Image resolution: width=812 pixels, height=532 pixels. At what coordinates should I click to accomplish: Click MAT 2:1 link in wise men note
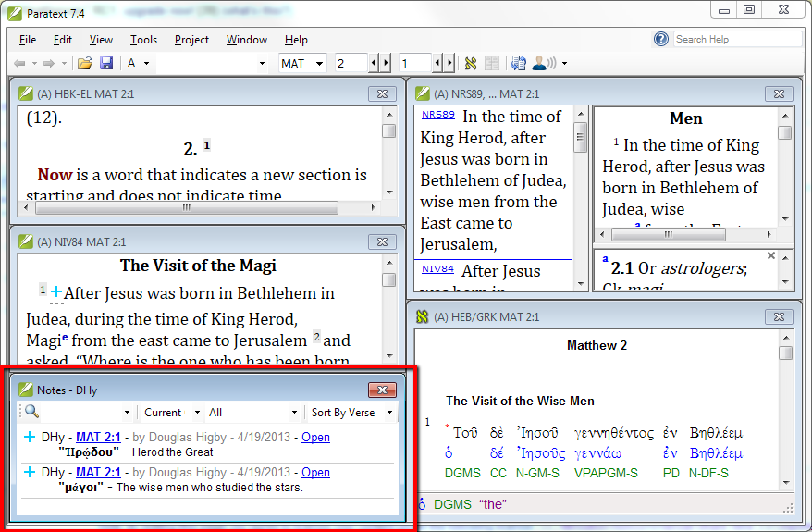point(98,473)
